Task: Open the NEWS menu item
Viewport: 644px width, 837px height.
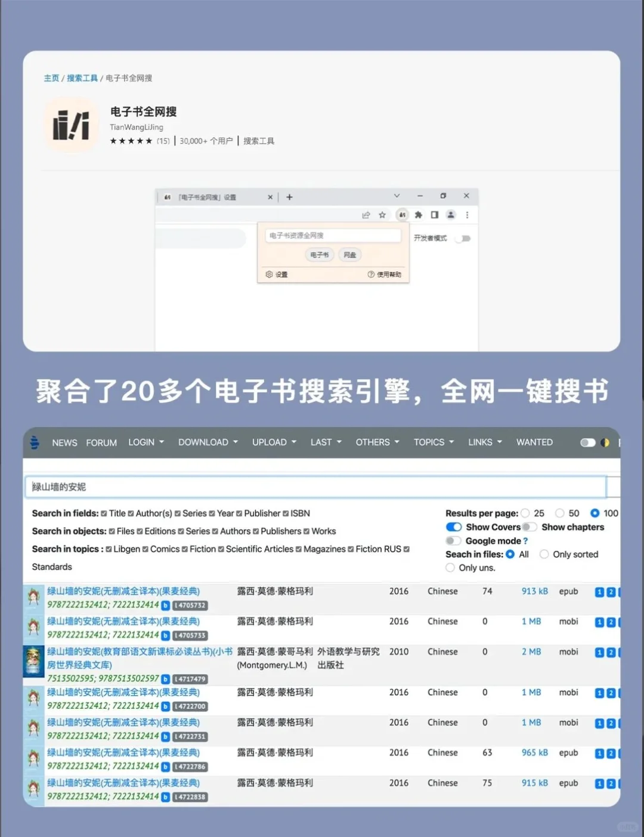Action: pyautogui.click(x=64, y=442)
